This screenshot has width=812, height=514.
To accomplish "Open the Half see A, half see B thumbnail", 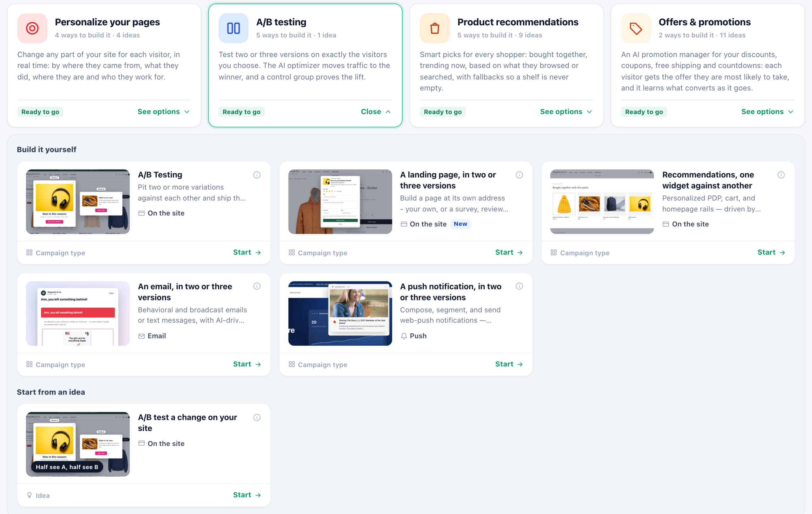I will click(78, 444).
